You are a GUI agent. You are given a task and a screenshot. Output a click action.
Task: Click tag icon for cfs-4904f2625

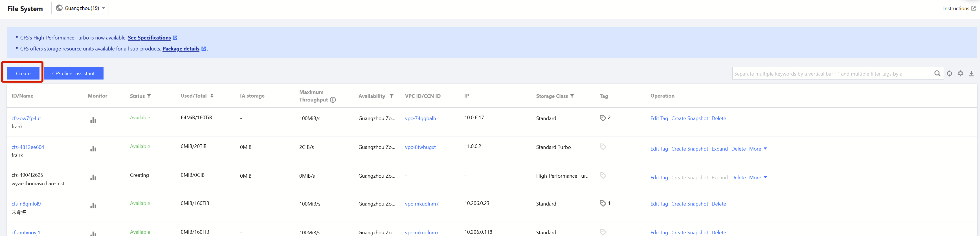click(603, 175)
